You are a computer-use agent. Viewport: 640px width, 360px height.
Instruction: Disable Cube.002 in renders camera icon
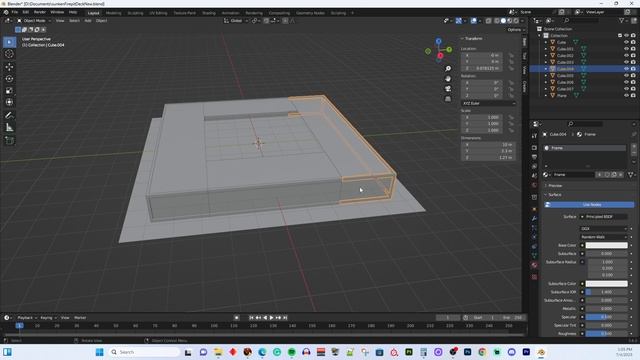click(x=633, y=56)
